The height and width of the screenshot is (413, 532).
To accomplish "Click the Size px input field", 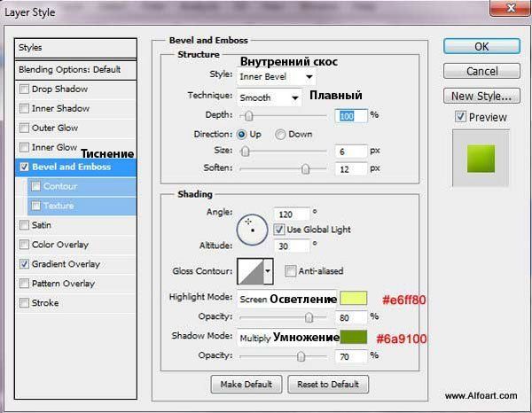I will [351, 152].
